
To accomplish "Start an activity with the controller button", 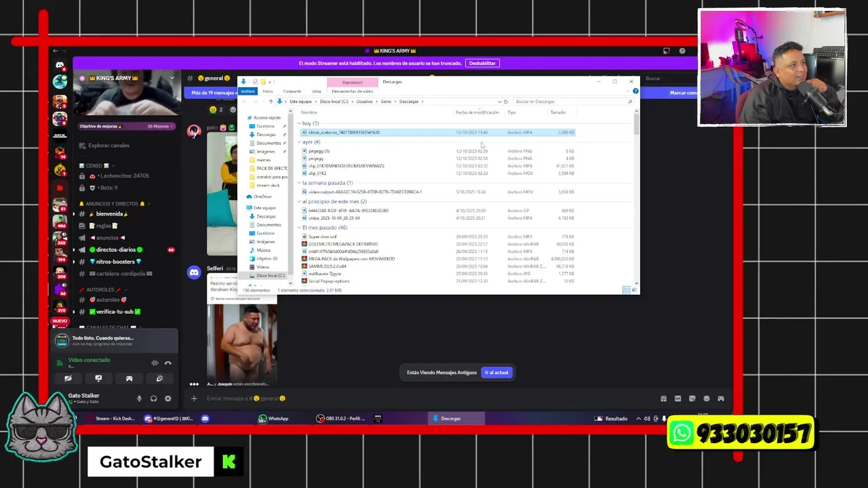I will point(129,378).
